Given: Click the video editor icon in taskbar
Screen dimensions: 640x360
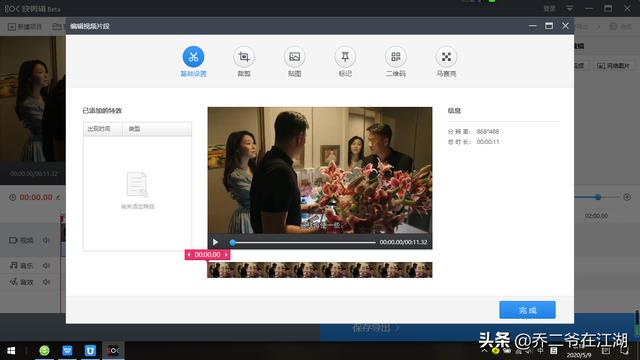Looking at the screenshot, I should [113, 351].
